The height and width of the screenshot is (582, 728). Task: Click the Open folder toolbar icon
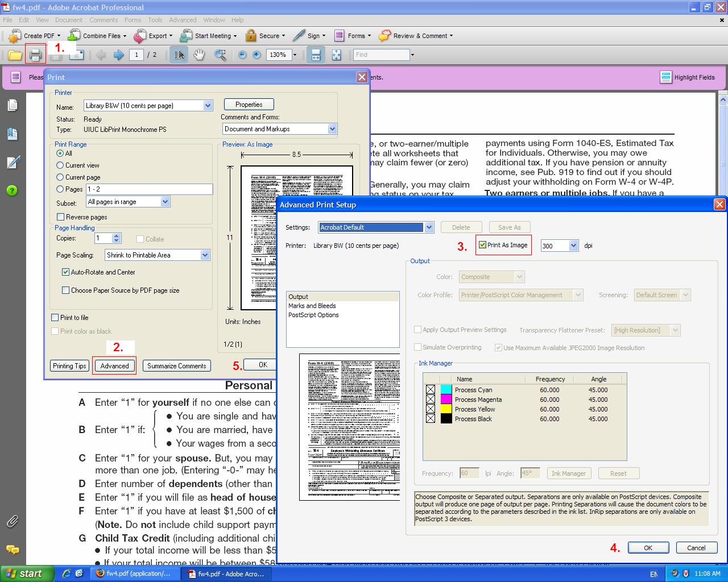15,55
